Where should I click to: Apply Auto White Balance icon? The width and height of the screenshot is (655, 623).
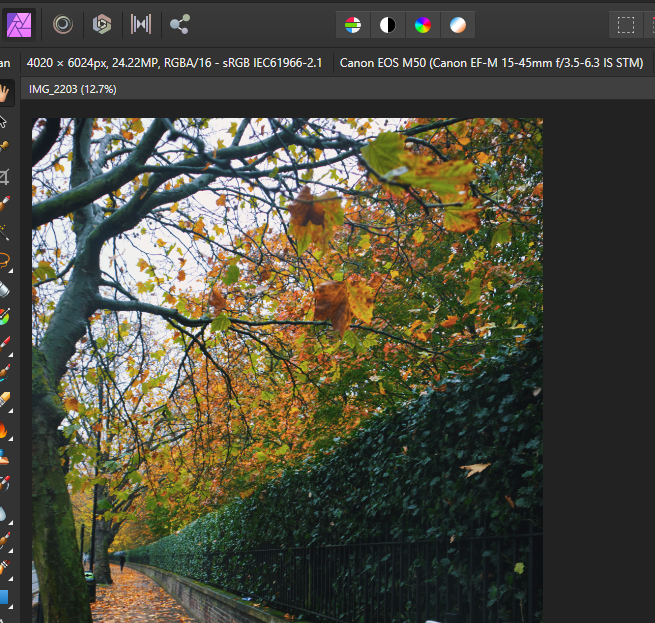(458, 25)
